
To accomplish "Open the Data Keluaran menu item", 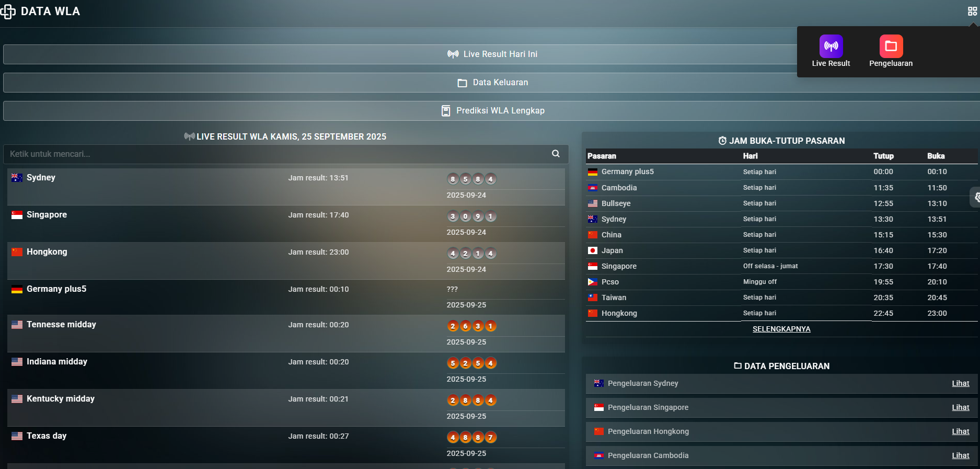I will click(x=491, y=83).
